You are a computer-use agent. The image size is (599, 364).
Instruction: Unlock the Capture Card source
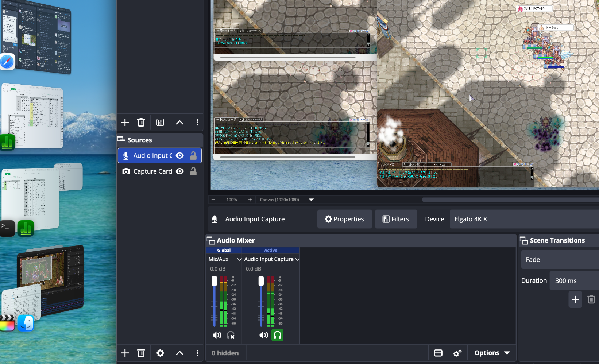click(193, 171)
